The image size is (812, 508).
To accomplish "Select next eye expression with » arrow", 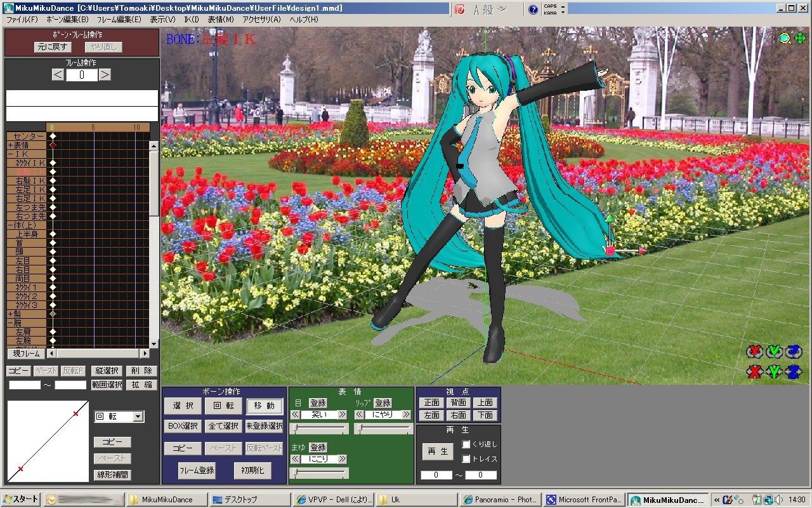I will [343, 415].
